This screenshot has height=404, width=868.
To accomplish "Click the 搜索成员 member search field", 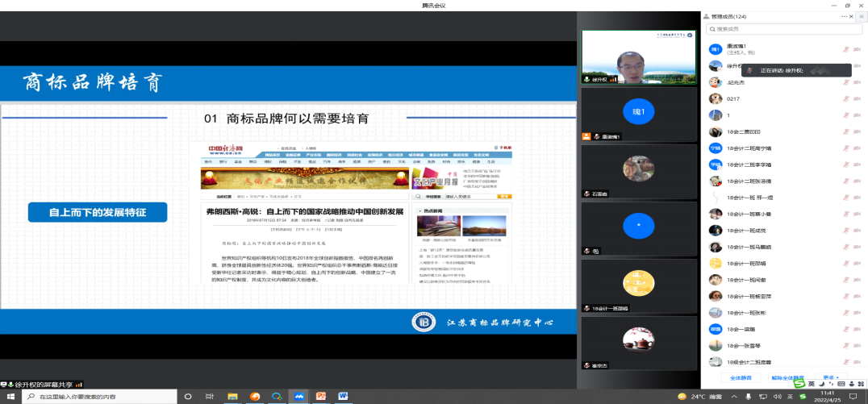I will coord(782,30).
